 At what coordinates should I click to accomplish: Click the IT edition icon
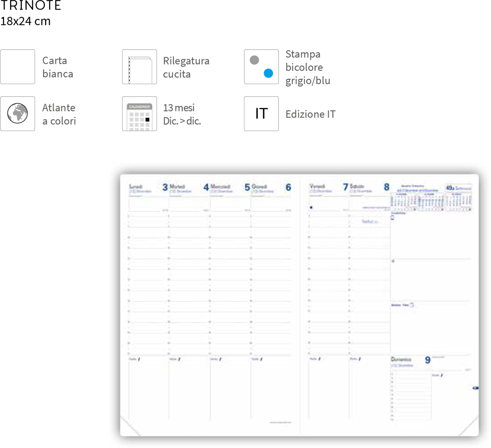point(261,114)
